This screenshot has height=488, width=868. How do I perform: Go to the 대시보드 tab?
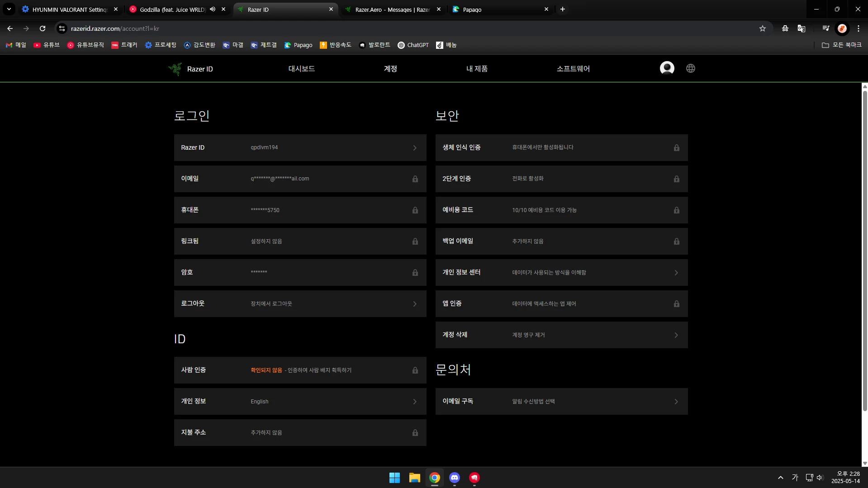pos(301,69)
